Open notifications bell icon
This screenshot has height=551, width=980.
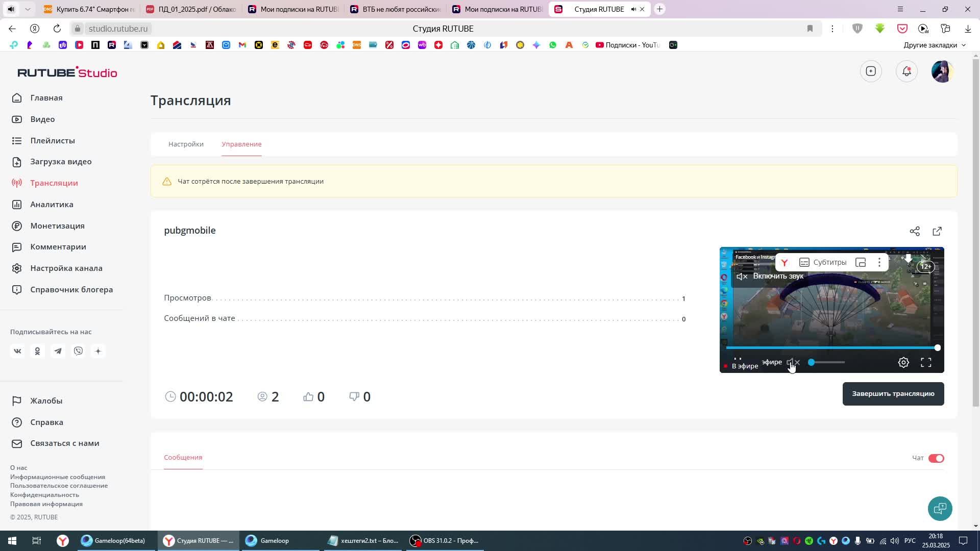906,71
